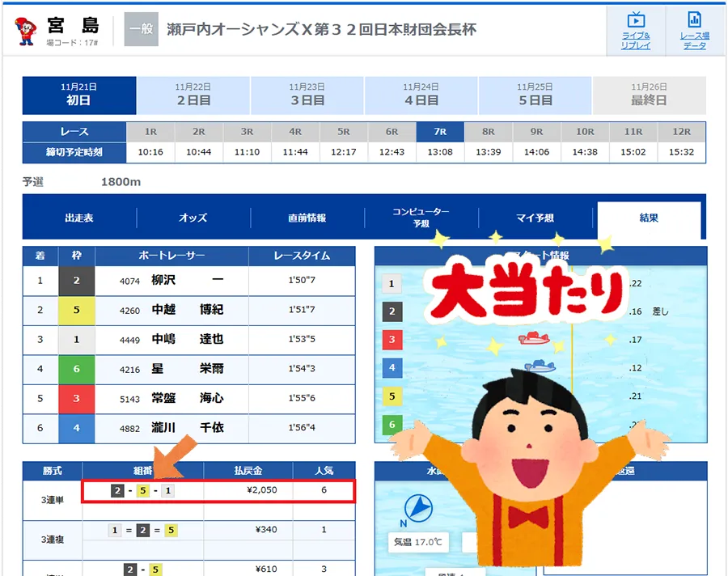
Task: Select race 8R in race row
Action: pyautogui.click(x=488, y=132)
